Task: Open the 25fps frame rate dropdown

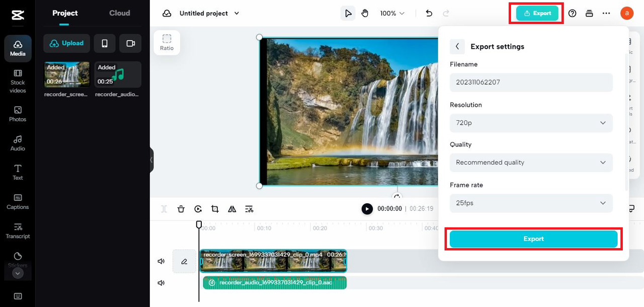Action: pyautogui.click(x=531, y=203)
